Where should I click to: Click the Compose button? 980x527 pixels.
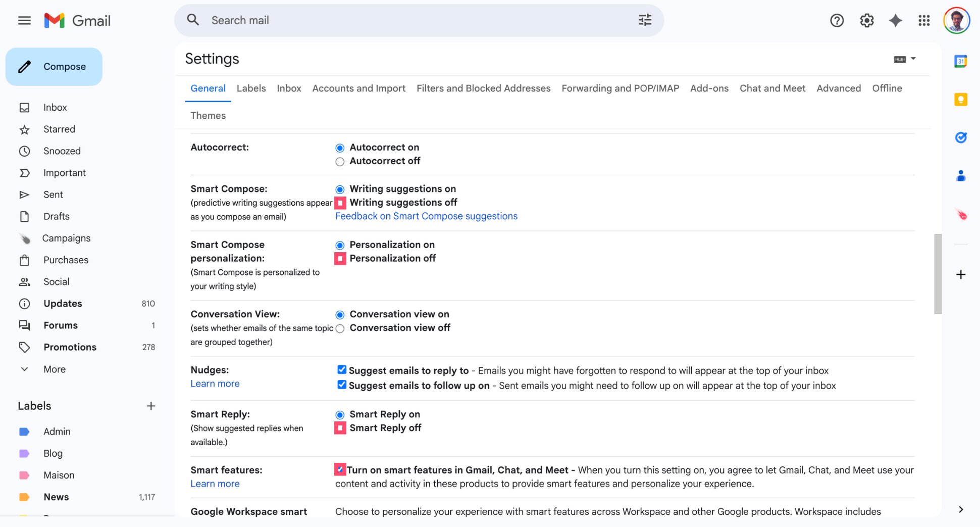click(x=54, y=67)
